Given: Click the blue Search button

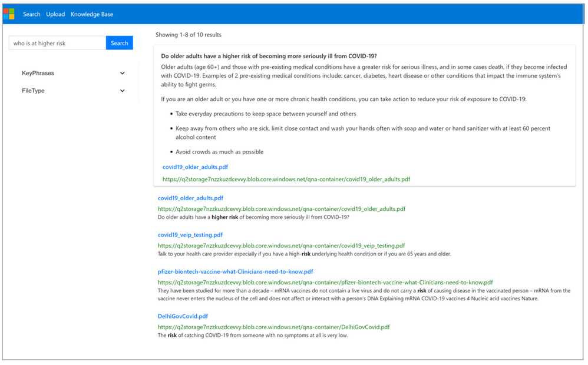Looking at the screenshot, I should [119, 43].
